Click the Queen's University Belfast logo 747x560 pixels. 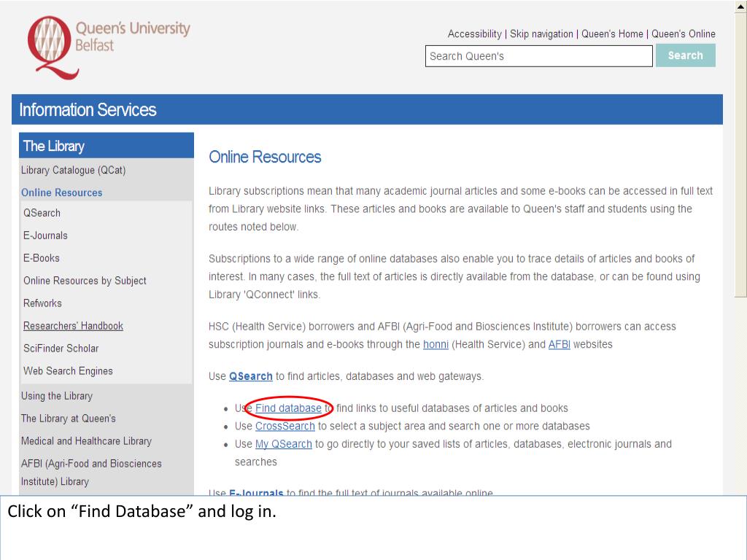109,47
